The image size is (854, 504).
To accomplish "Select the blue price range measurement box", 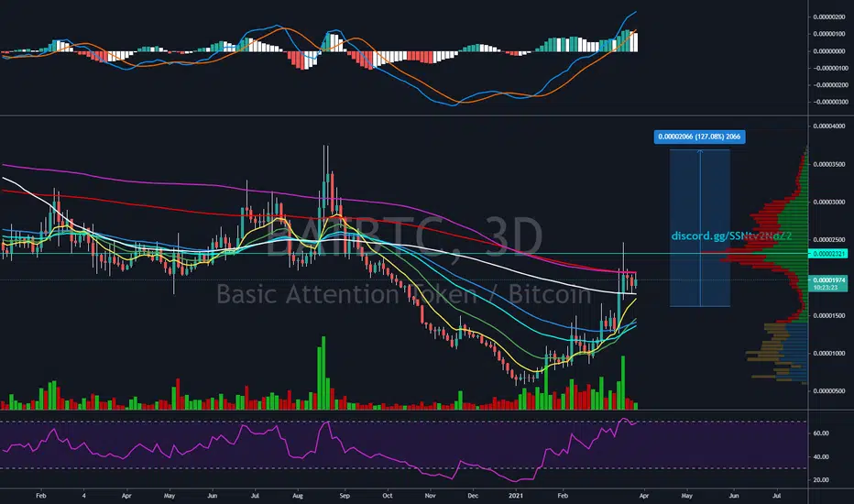I will 700,228.
